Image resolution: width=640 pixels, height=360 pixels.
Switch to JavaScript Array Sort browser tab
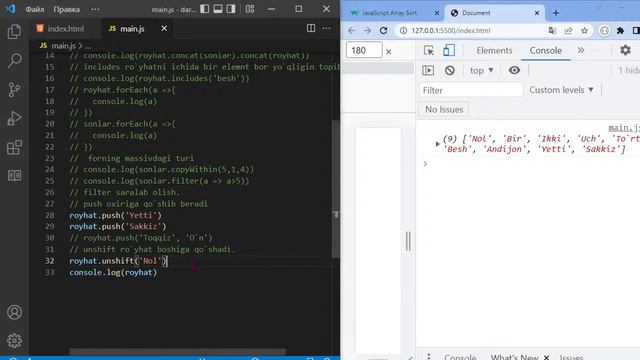pos(389,13)
